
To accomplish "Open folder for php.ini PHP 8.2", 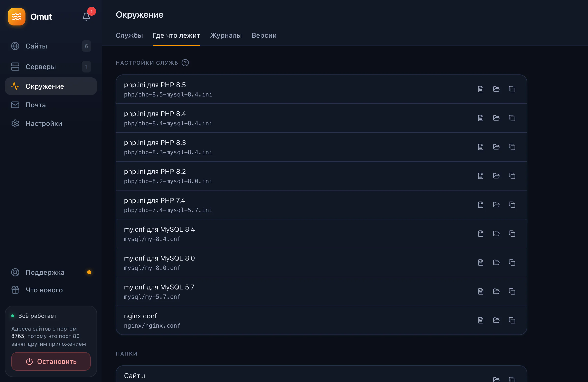I will (496, 176).
